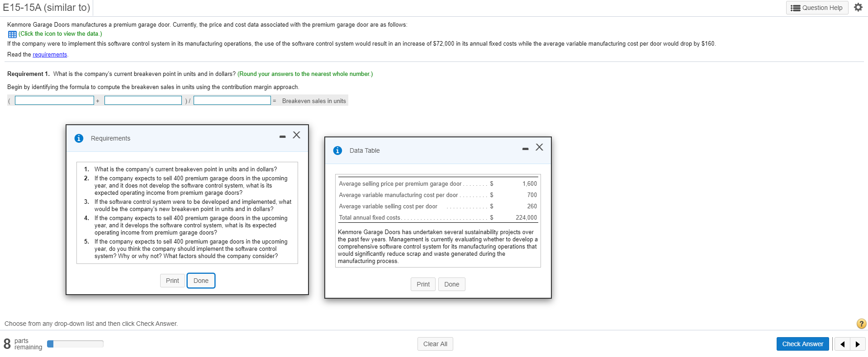This screenshot has height=357, width=868.
Task: Select the first formula dropdown field
Action: coord(54,100)
